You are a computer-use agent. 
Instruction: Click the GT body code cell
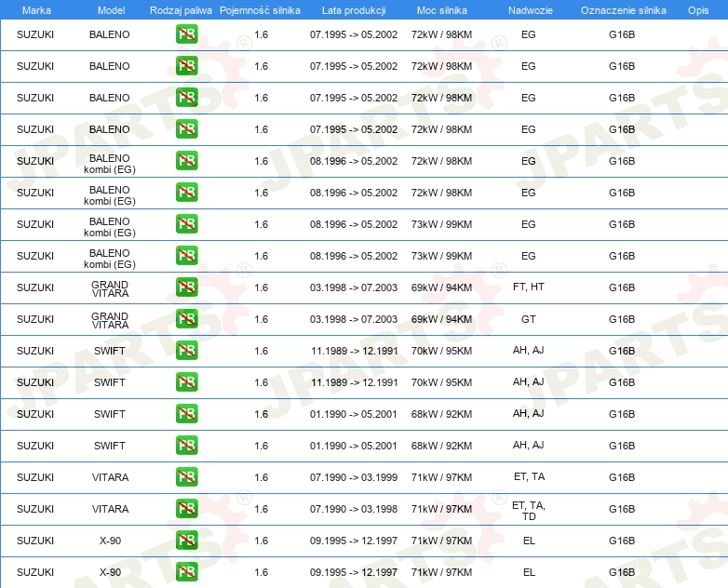[529, 319]
